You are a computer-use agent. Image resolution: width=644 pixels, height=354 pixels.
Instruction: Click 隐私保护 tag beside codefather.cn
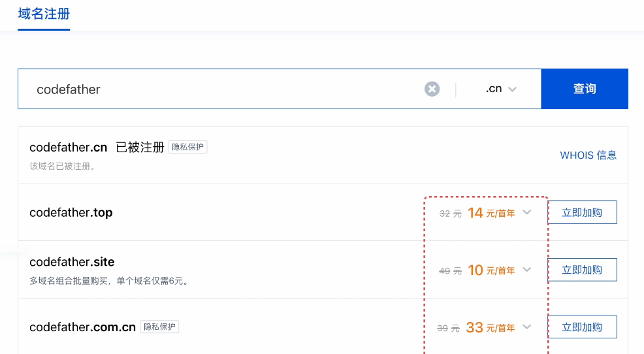pyautogui.click(x=188, y=147)
